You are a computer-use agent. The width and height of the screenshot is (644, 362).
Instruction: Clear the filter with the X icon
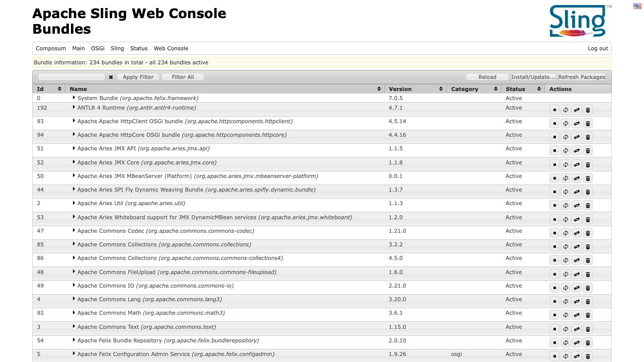pos(111,77)
